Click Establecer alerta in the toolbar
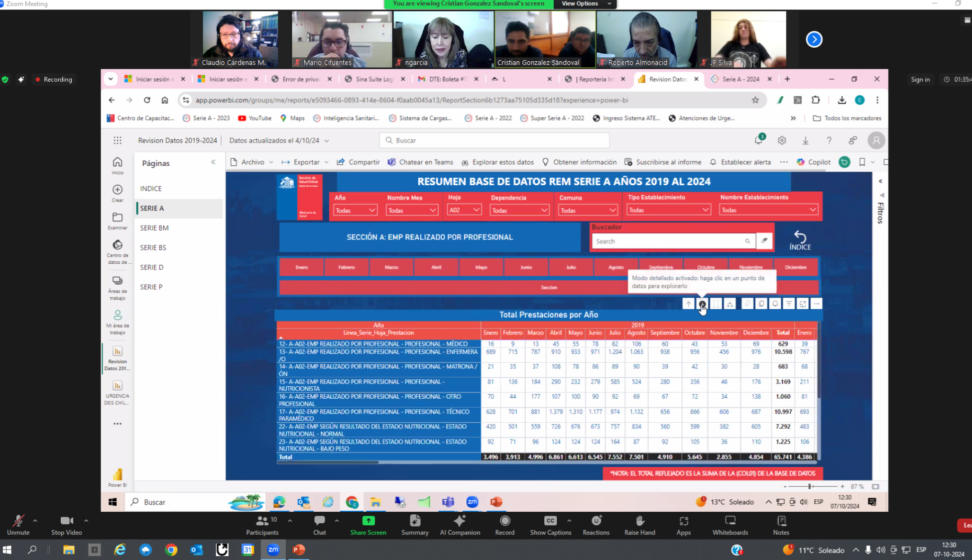 point(740,162)
